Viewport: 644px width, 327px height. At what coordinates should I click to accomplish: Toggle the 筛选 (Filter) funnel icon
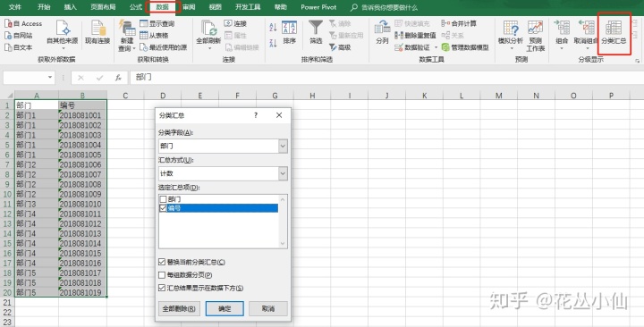pos(316,28)
